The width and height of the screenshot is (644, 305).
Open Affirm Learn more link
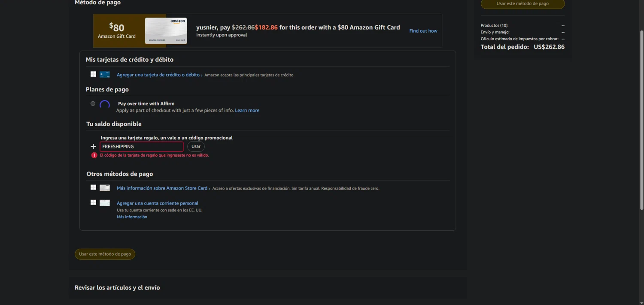point(247,110)
